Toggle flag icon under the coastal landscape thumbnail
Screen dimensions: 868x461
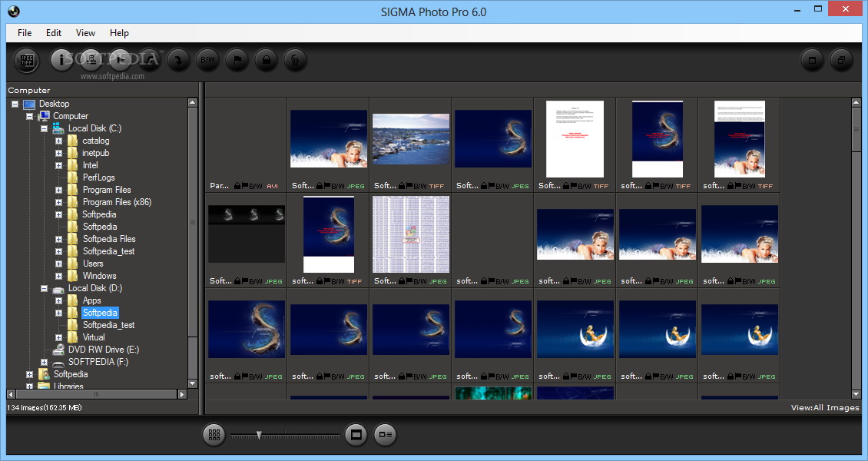tap(408, 186)
